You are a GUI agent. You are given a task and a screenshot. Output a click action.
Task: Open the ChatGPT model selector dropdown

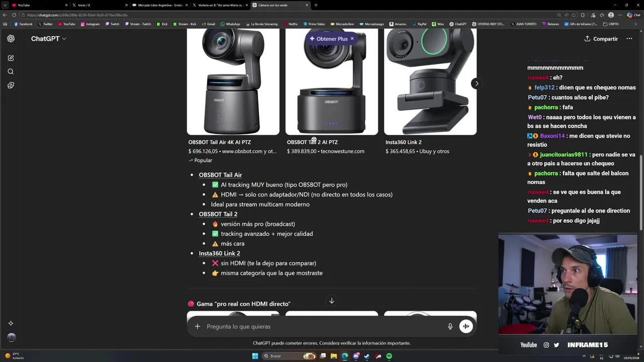48,39
